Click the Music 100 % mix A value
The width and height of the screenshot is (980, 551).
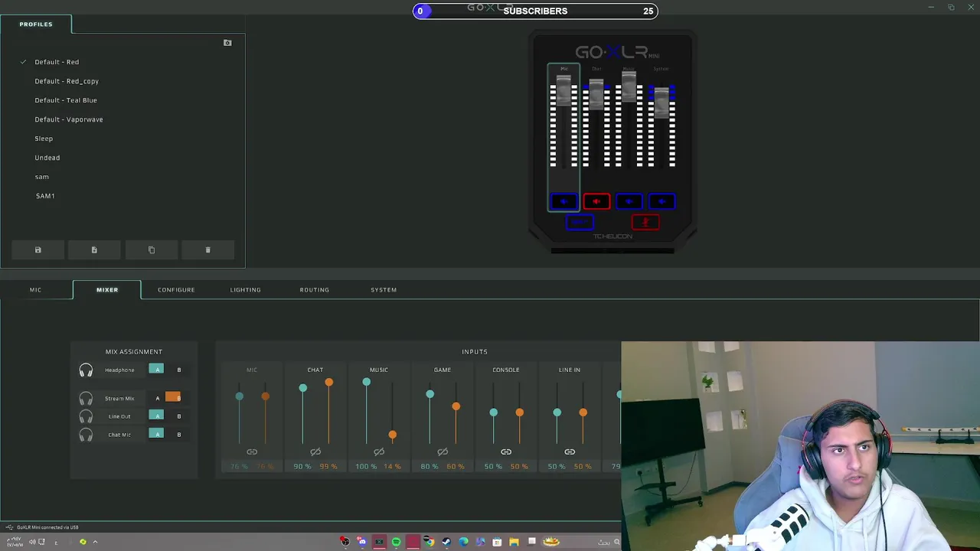366,467
